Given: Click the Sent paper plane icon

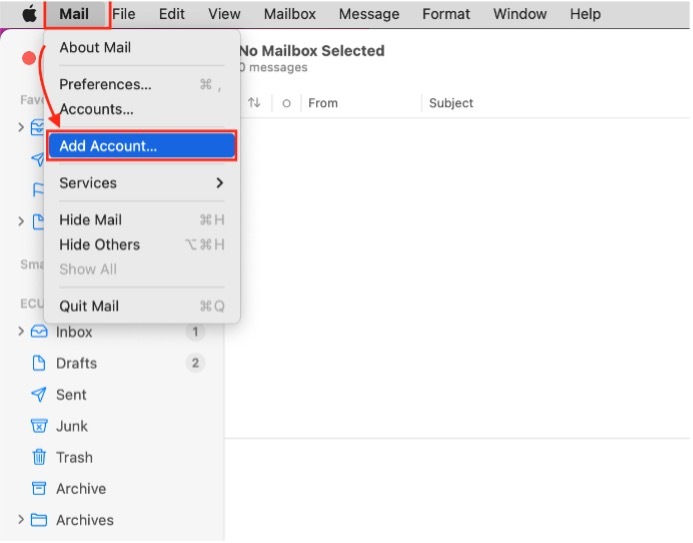Looking at the screenshot, I should [x=39, y=395].
